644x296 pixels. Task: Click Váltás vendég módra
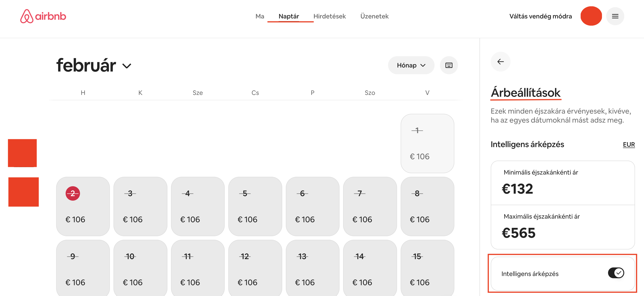point(540,16)
